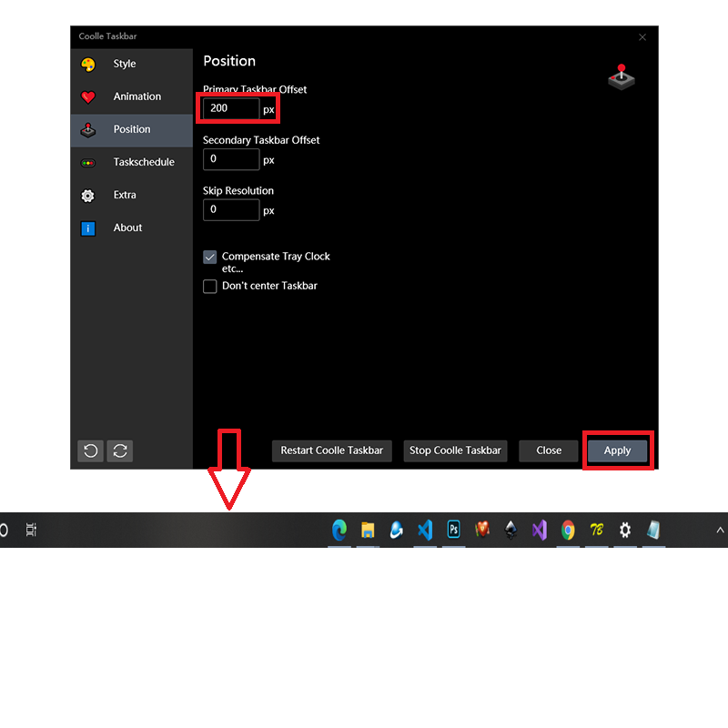The width and height of the screenshot is (728, 728).
Task: Launch Photoshop from the taskbar
Action: pos(453,530)
